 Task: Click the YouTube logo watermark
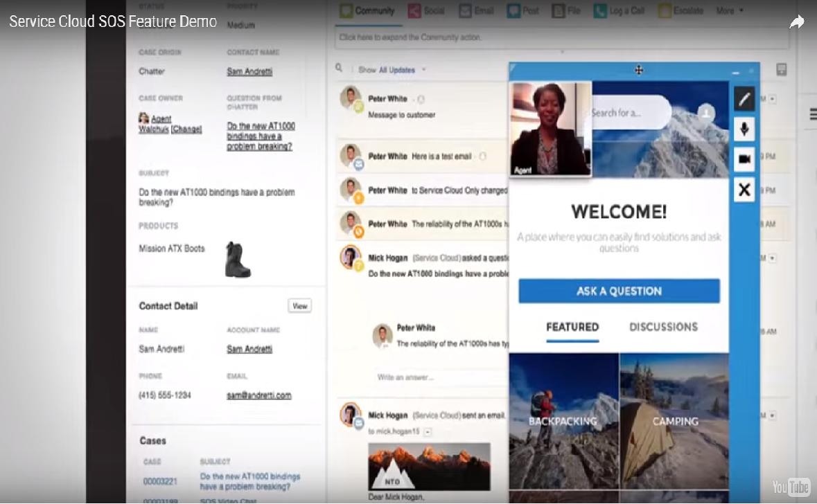click(x=791, y=487)
